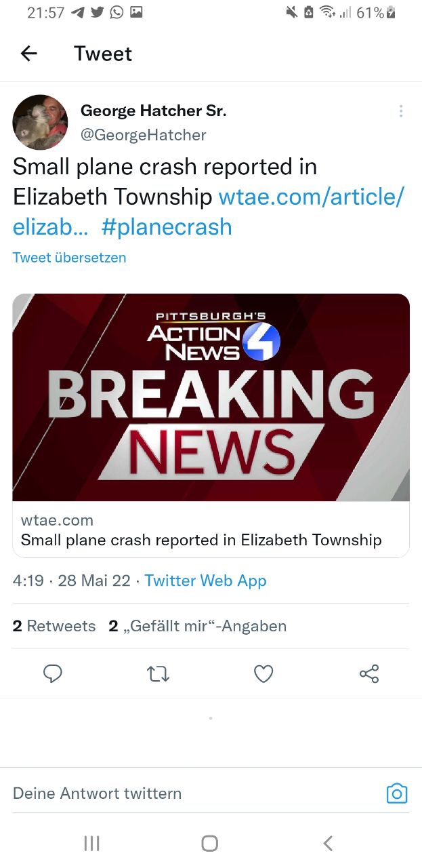Screen dimensions: 422x868
Task: Go back using the arrow icon
Action: click(28, 54)
